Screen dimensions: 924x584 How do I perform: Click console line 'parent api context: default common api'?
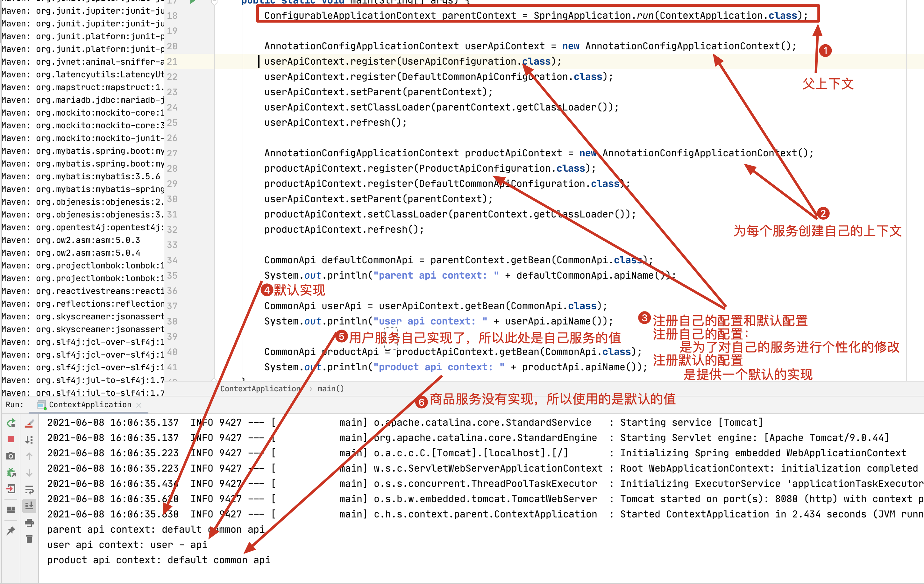[156, 530]
